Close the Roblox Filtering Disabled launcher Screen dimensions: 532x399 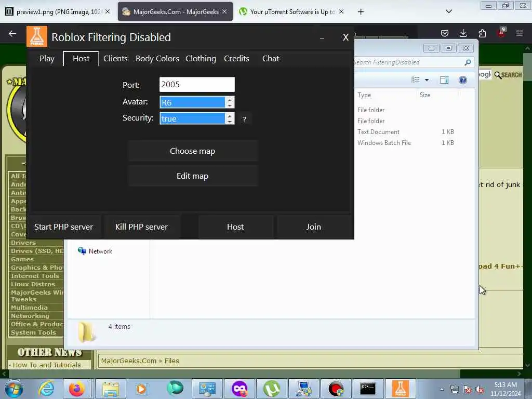coord(345,37)
